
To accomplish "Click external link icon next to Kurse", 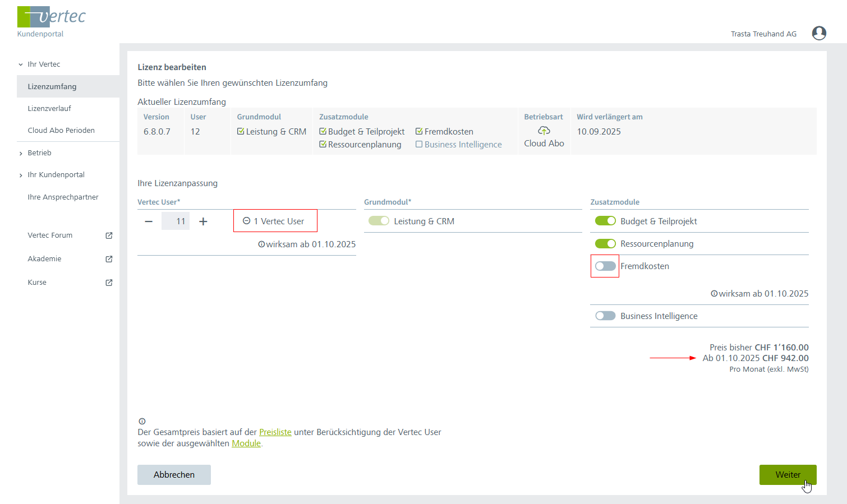I will 109,283.
